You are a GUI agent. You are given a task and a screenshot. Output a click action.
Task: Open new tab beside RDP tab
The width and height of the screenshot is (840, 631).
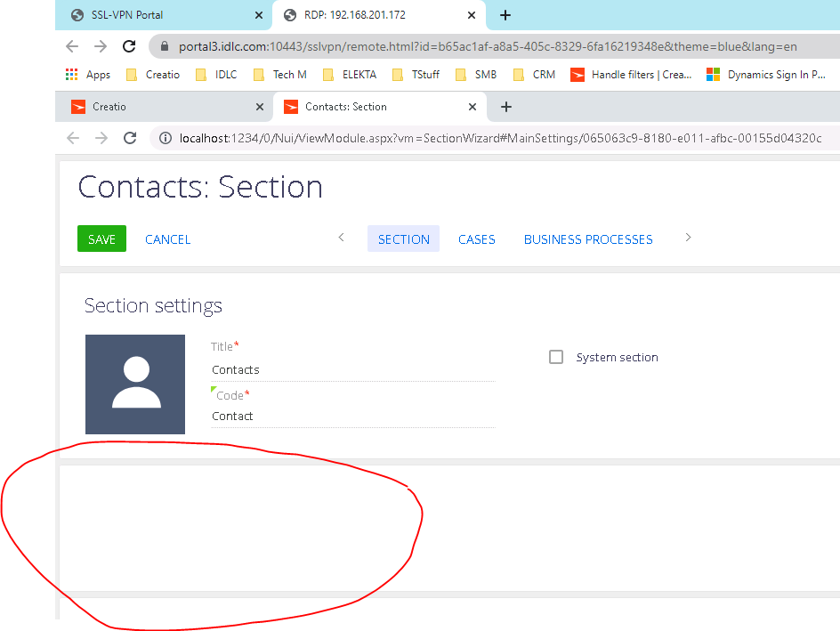pos(505,15)
